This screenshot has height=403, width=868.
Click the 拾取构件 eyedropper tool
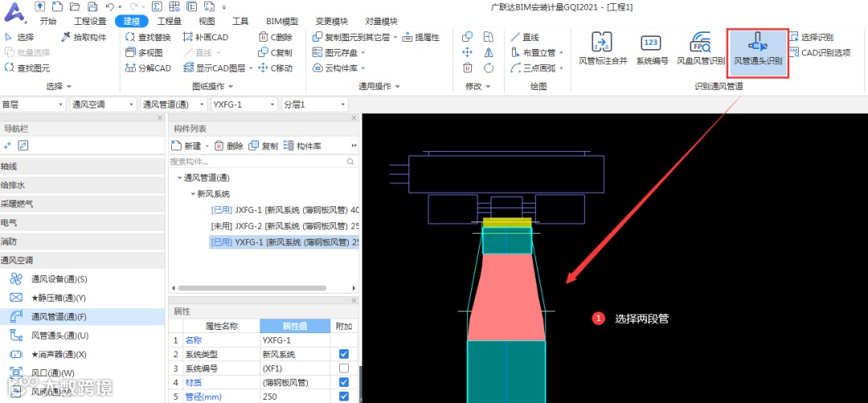pos(84,37)
